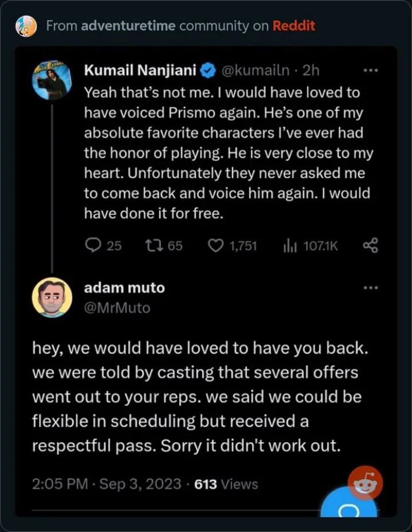The width and height of the screenshot is (412, 532).
Task: Click the orange Reddit logo badge
Action: click(365, 483)
